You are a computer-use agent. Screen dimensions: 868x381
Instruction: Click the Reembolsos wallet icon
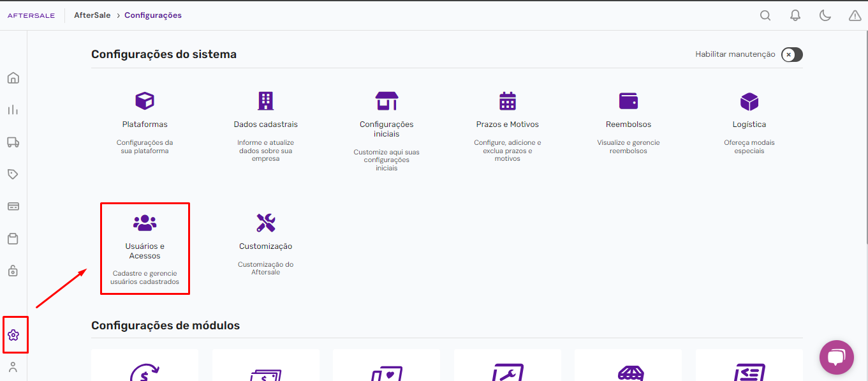click(x=628, y=101)
